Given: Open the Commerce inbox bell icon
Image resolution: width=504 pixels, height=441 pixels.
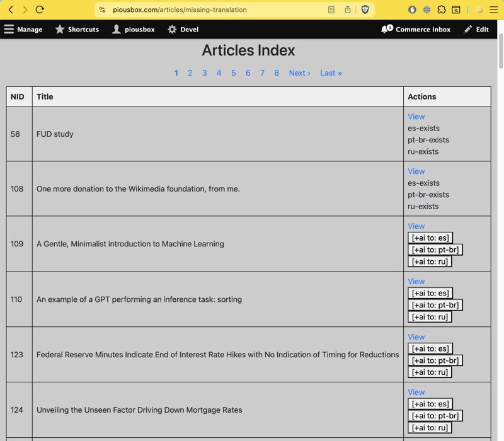Looking at the screenshot, I should click(385, 29).
